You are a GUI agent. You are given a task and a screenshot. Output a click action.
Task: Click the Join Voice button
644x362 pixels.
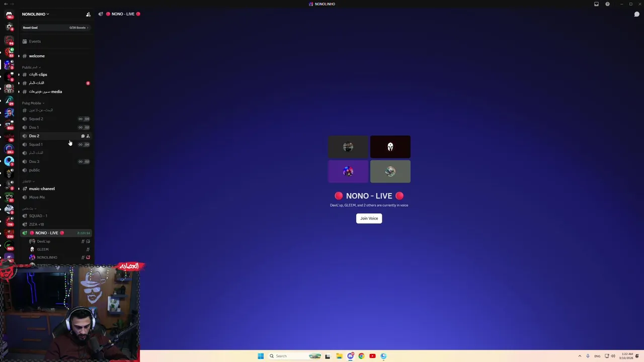point(369,218)
